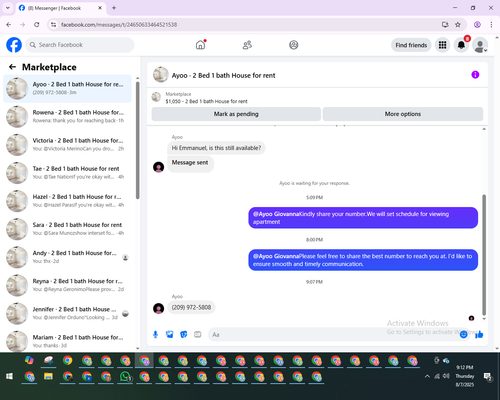
Task: Open the Windows notification center icon
Action: click(x=488, y=377)
